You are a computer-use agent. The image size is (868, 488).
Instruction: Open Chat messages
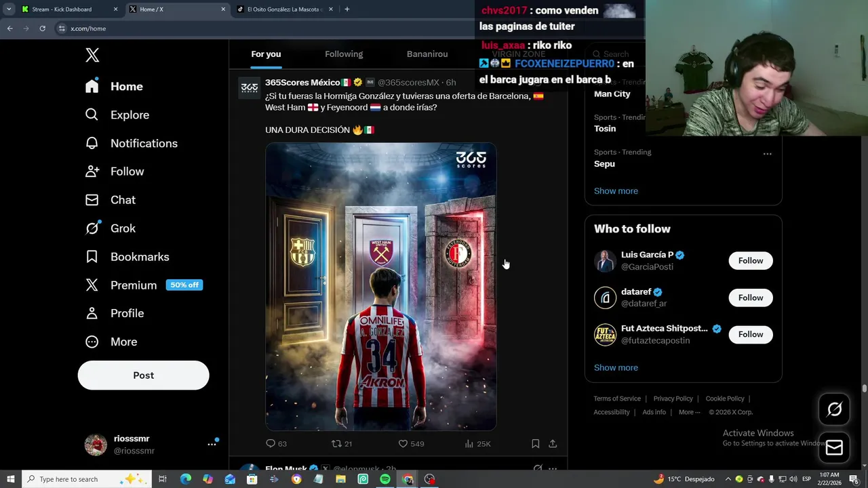[x=110, y=200]
